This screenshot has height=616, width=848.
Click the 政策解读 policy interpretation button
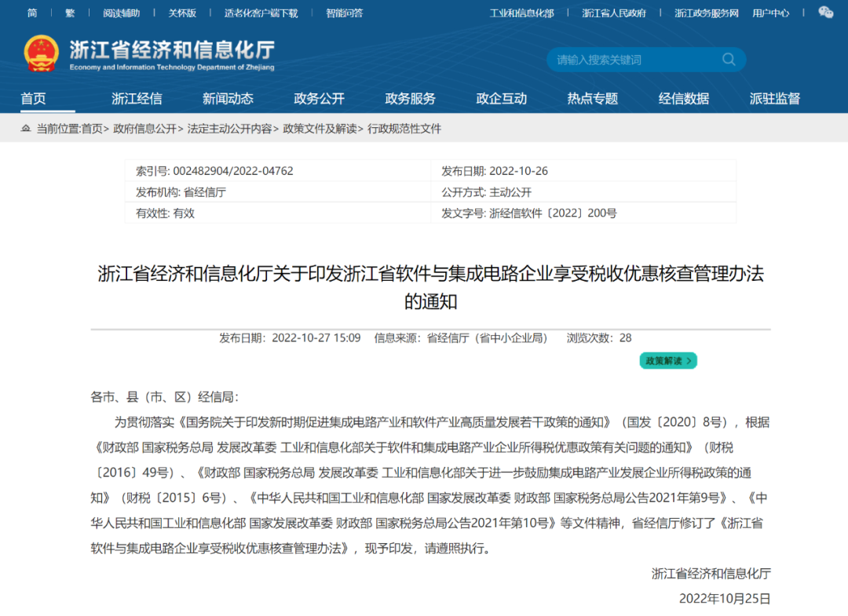(x=668, y=360)
